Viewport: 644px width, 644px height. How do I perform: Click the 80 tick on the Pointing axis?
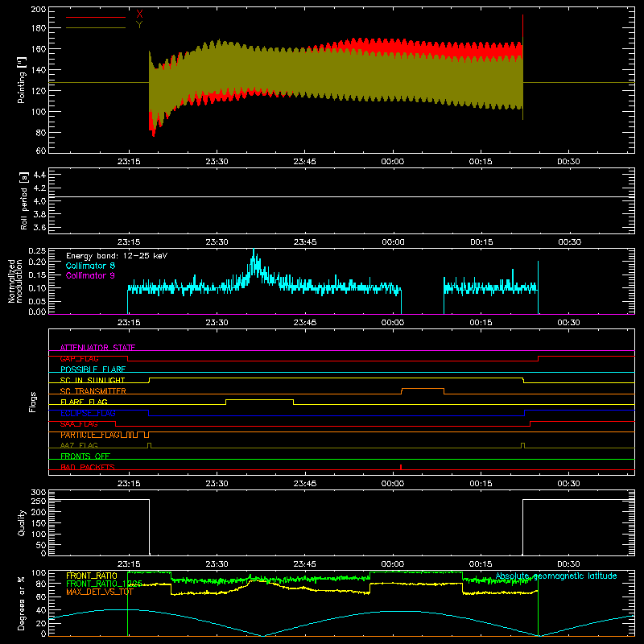[41, 133]
